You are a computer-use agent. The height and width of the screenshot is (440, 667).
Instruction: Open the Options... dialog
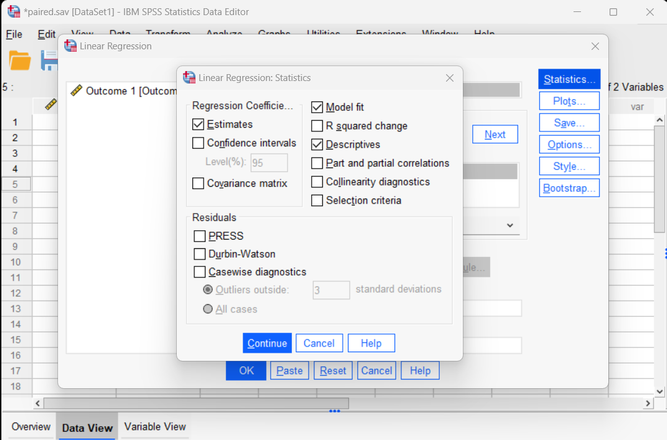569,145
